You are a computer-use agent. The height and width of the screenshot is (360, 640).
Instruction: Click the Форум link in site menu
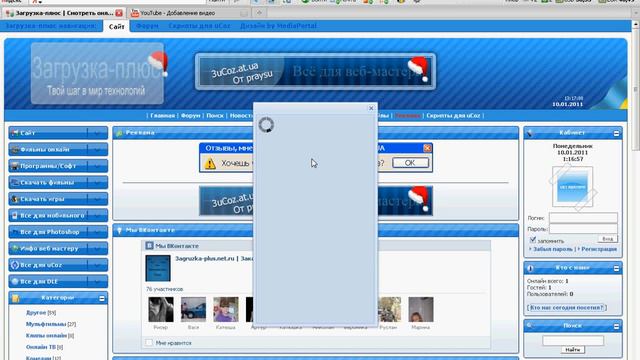pos(191,116)
